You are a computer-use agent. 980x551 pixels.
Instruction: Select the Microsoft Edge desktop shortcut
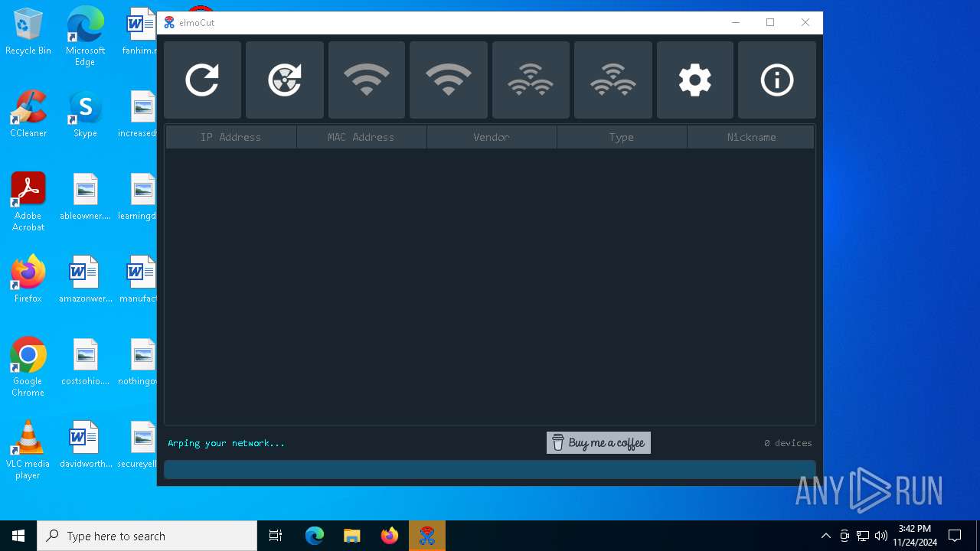click(x=85, y=37)
